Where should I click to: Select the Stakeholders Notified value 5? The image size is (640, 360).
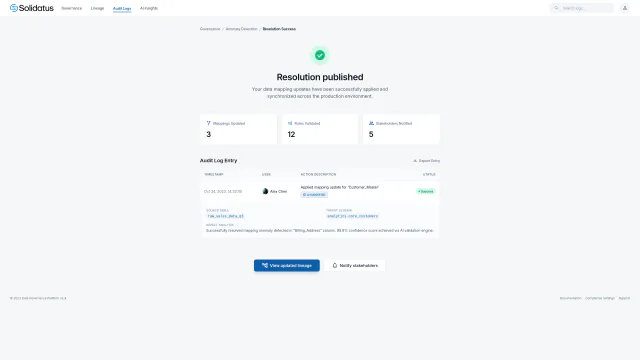[371, 134]
